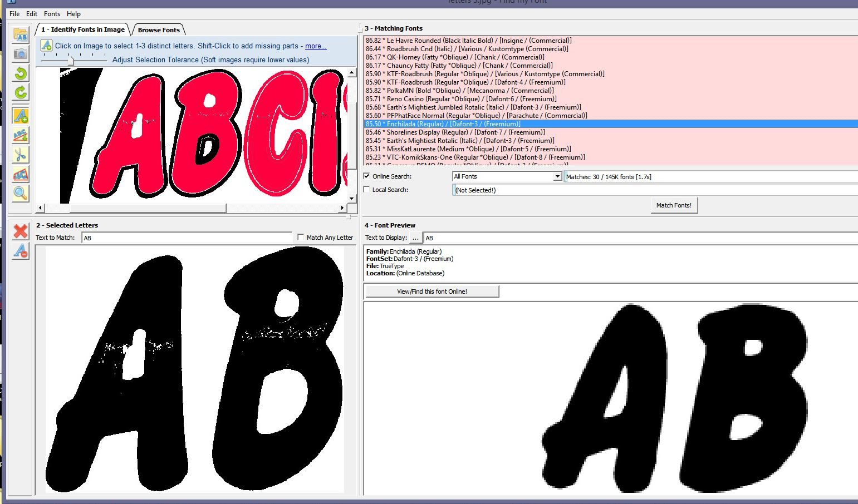Switch to Browse Fonts tab
This screenshot has height=504, width=858.
tap(159, 30)
